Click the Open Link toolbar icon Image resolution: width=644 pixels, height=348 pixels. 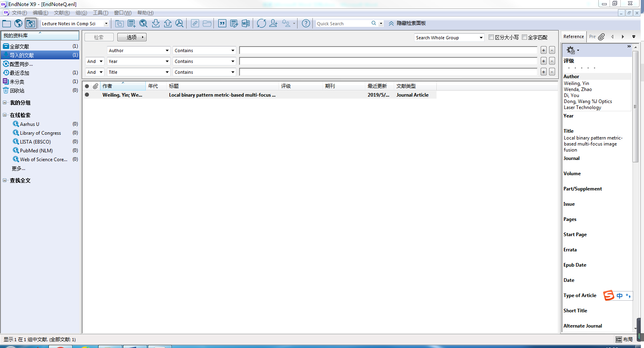tap(195, 24)
